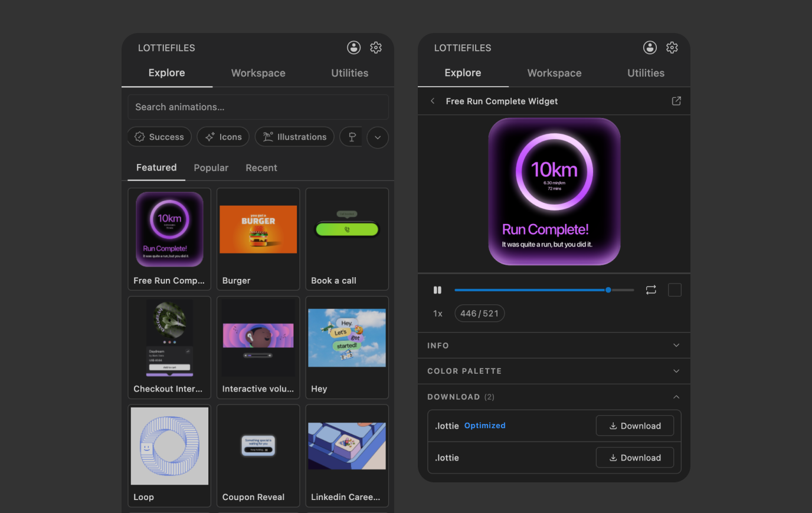Viewport: 812px width, 513px height.
Task: Click the Success badge icon
Action: [140, 137]
